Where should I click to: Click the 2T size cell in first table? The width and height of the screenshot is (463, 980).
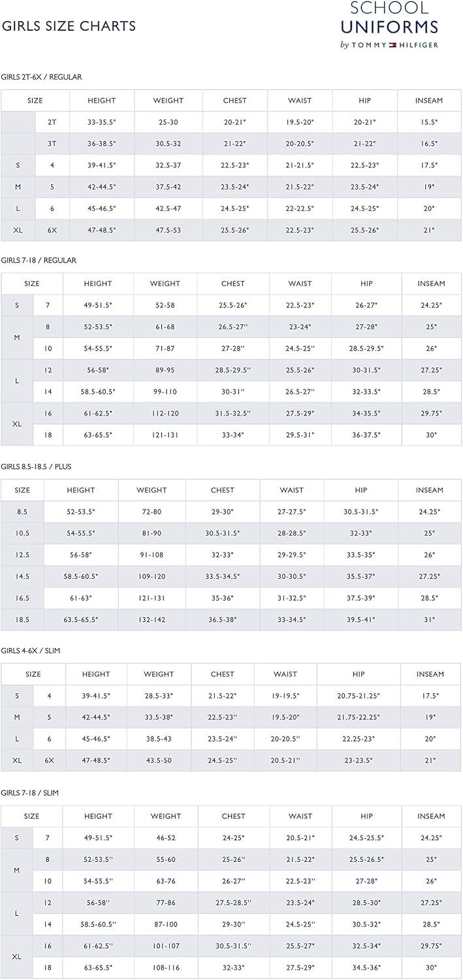tap(52, 122)
